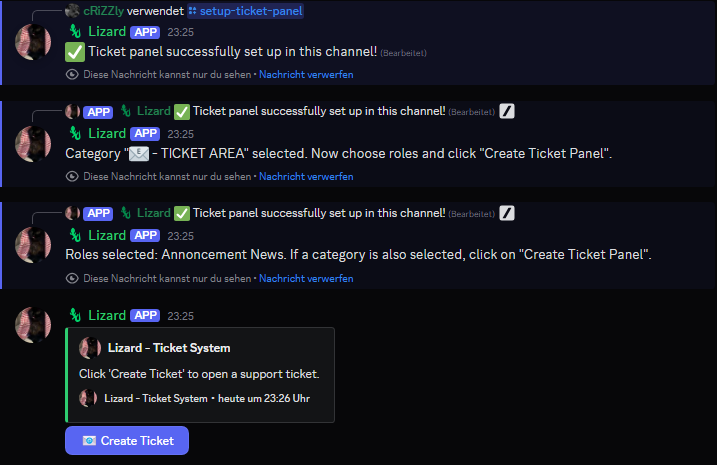The image size is (717, 465).
Task: Click the envelope emoji in category message
Action: click(139, 154)
